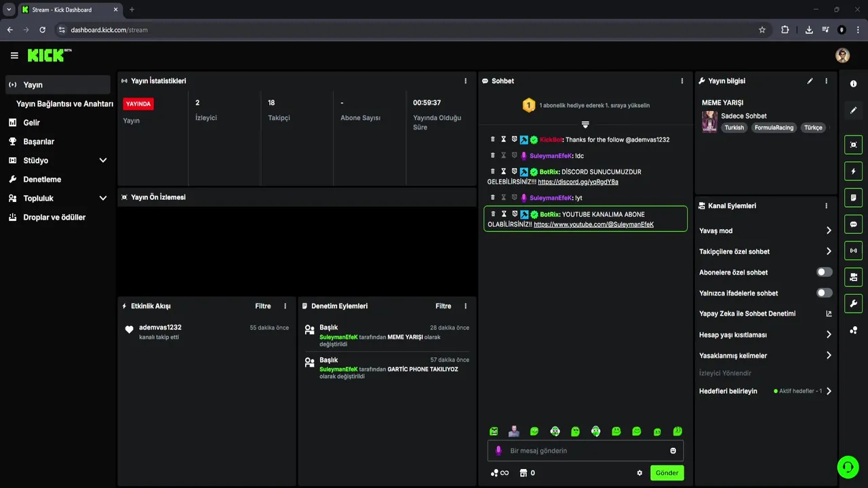Click Filtre in Etkinlik Akışı panel

(x=263, y=306)
